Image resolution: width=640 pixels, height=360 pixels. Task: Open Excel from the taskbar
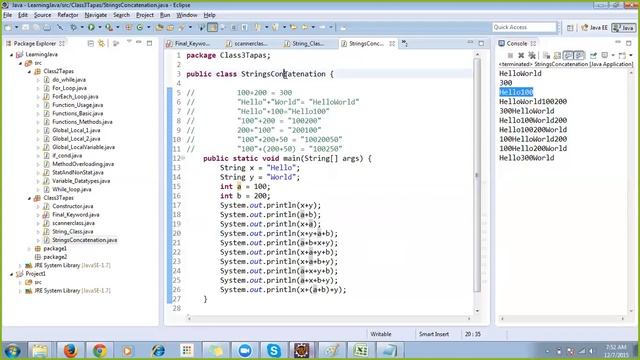(x=360, y=350)
